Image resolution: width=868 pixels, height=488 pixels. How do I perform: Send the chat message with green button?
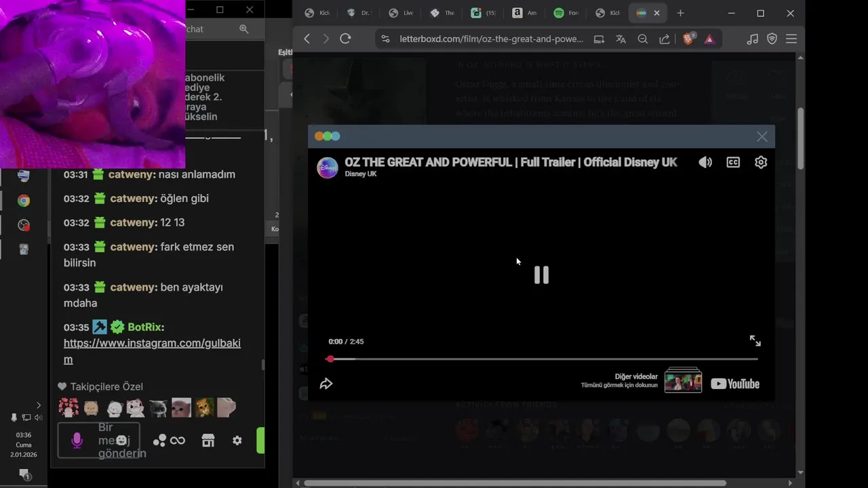(x=260, y=441)
